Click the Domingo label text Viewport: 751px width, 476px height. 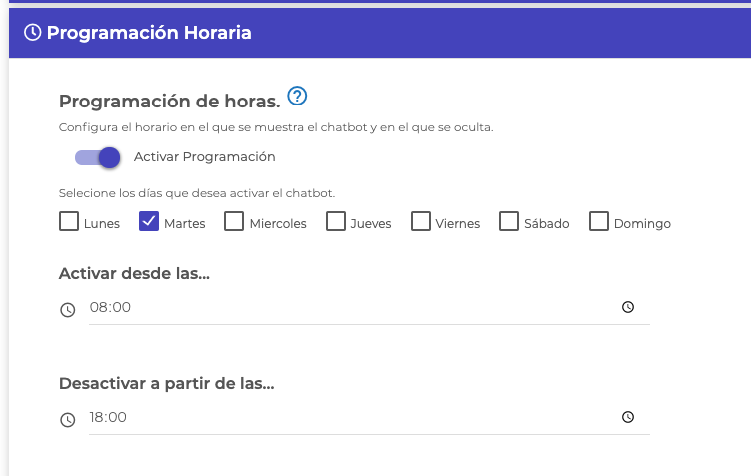[x=642, y=224]
